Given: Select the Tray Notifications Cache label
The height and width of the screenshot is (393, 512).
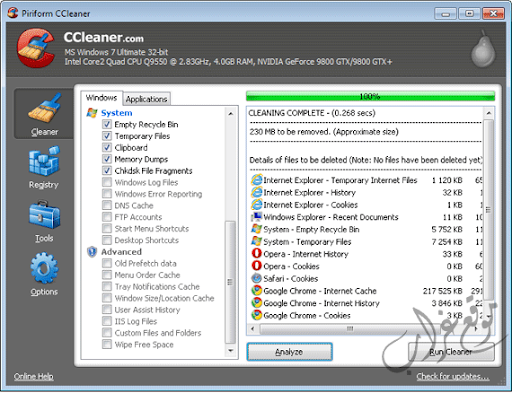Looking at the screenshot, I should (157, 287).
